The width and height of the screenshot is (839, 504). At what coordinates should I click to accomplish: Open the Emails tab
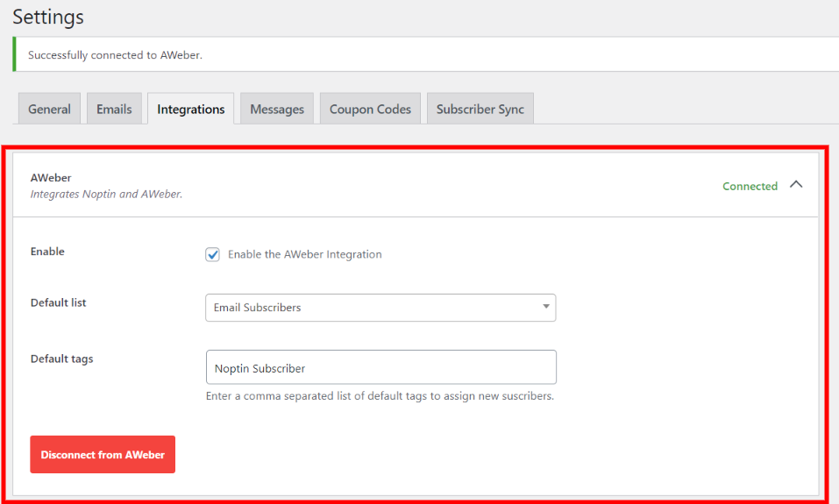(114, 109)
